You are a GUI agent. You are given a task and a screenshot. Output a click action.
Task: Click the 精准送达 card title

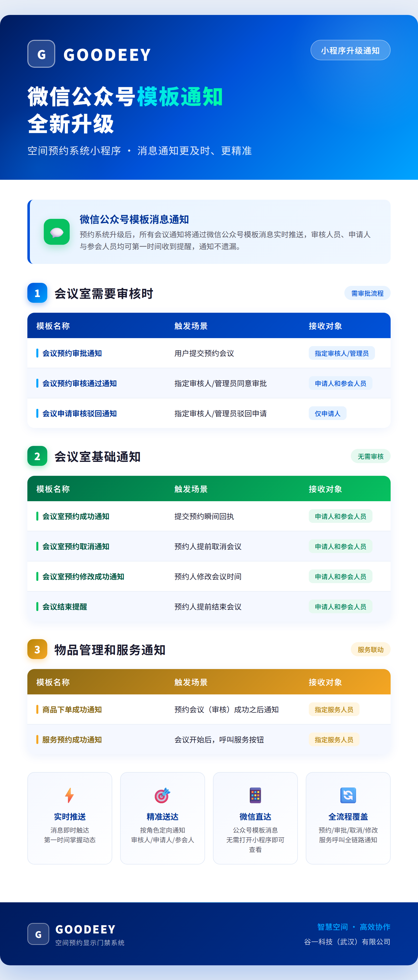coord(162,816)
